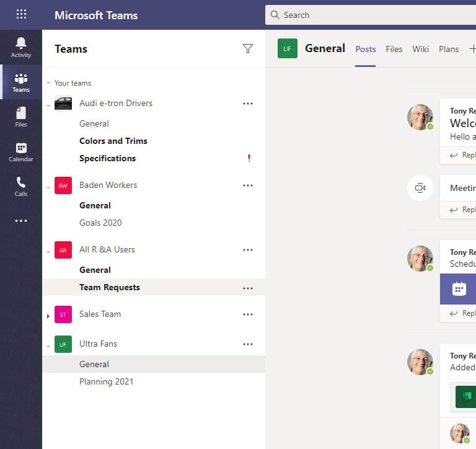Add a new tab with plus icon
The height and width of the screenshot is (449, 476).
point(472,48)
